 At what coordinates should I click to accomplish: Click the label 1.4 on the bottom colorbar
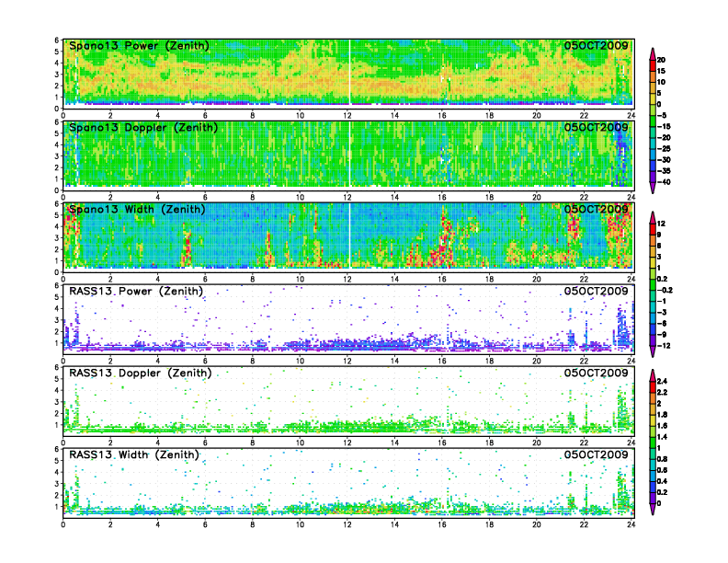pyautogui.click(x=662, y=437)
